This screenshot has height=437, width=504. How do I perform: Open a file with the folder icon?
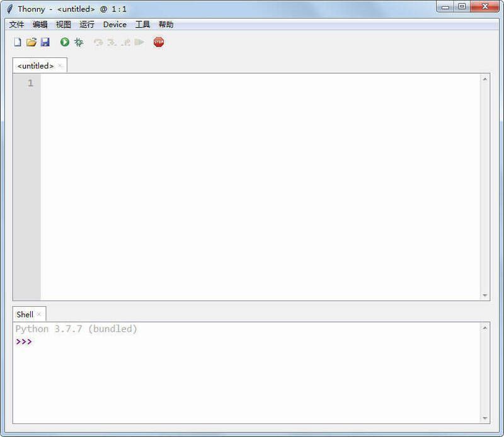click(31, 42)
